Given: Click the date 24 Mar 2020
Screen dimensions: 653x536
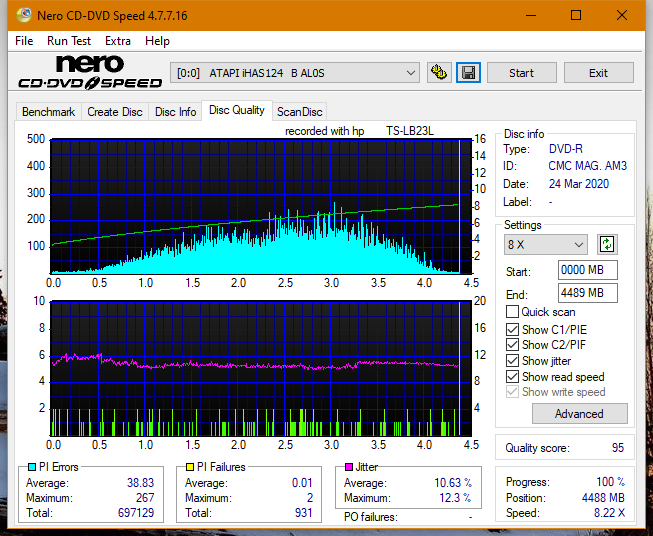Looking at the screenshot, I should (x=579, y=184).
